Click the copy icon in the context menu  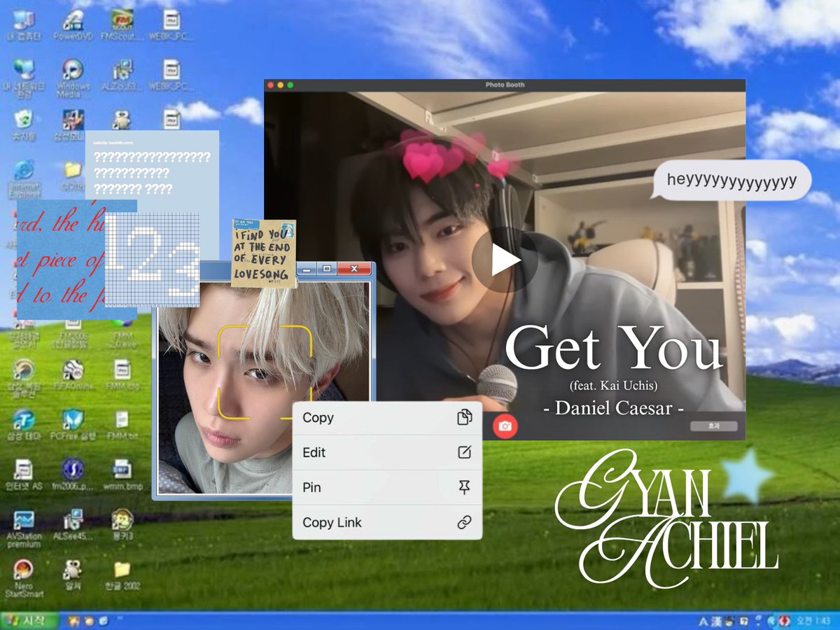coord(464,418)
